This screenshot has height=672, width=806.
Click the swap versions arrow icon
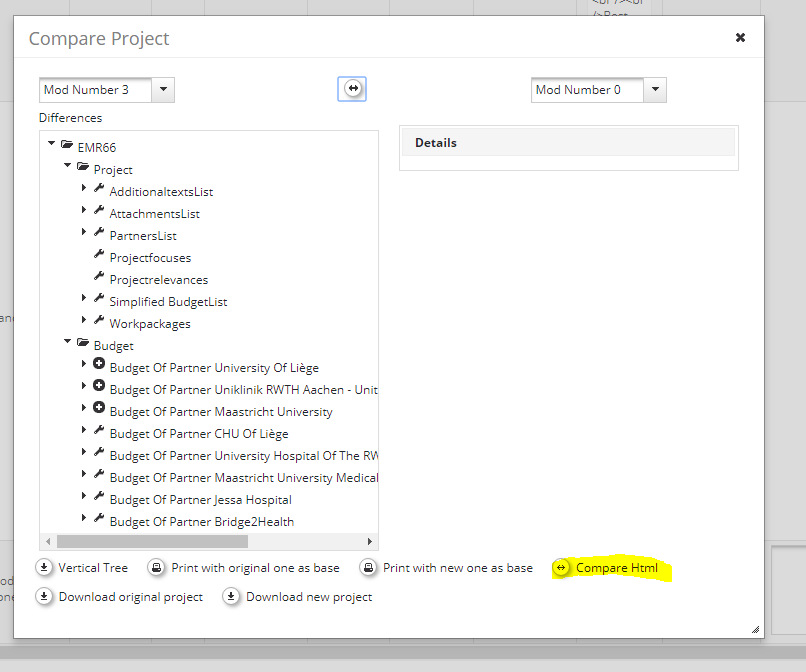pos(352,89)
